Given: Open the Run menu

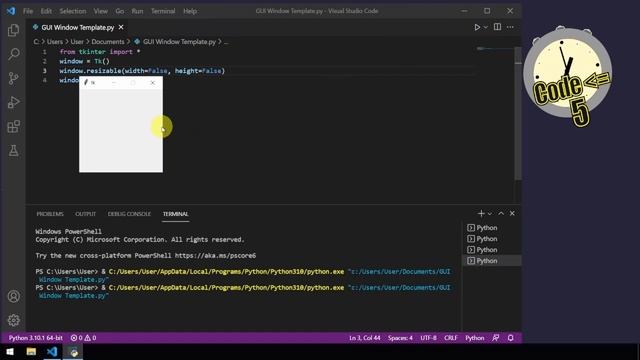Looking at the screenshot, I should pyautogui.click(x=137, y=11).
